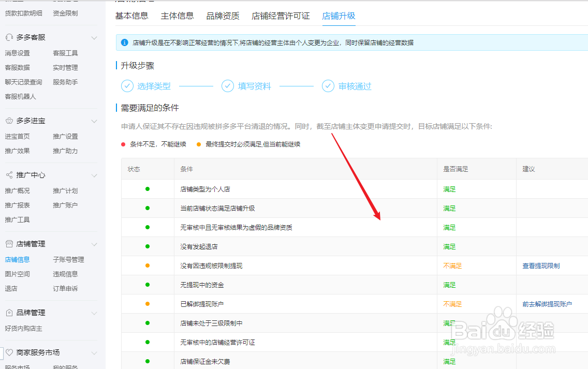Image resolution: width=588 pixels, height=369 pixels.
Task: Click green status dot for 店铺类型为个人店
Action: click(148, 189)
